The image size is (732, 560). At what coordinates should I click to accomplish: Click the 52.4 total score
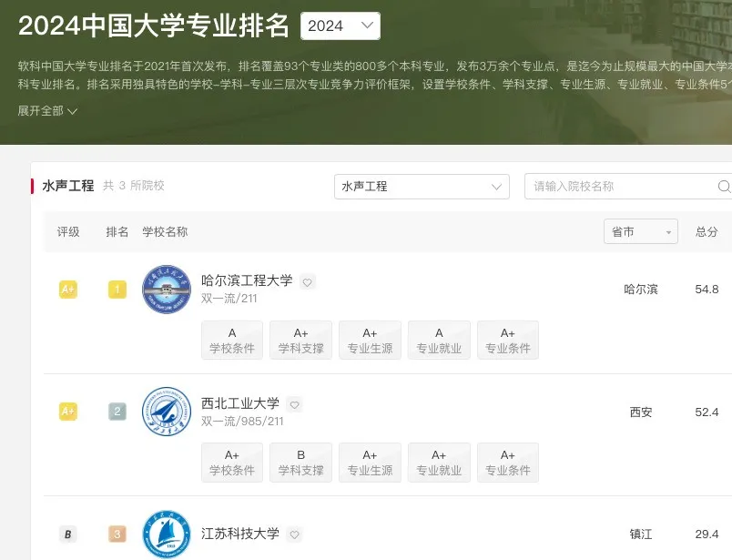coord(707,412)
